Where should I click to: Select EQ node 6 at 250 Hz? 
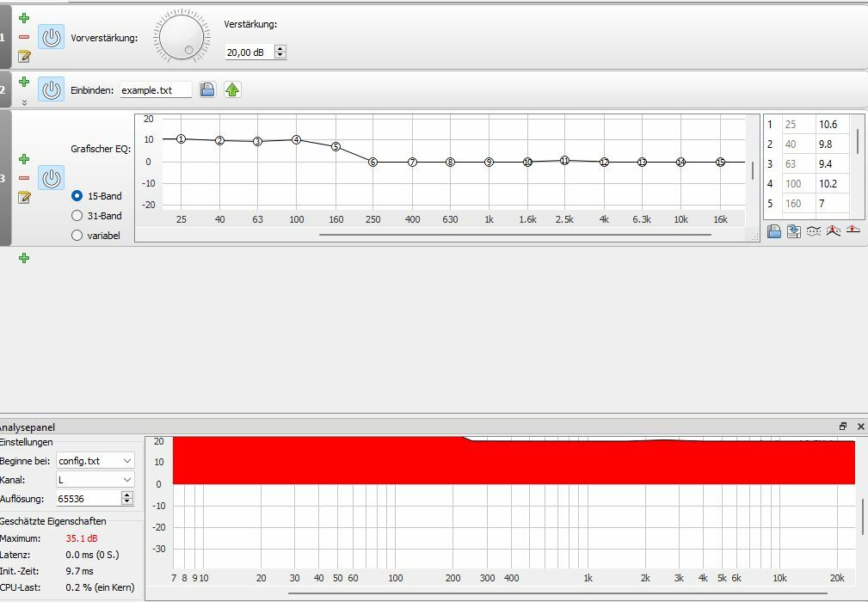(373, 163)
